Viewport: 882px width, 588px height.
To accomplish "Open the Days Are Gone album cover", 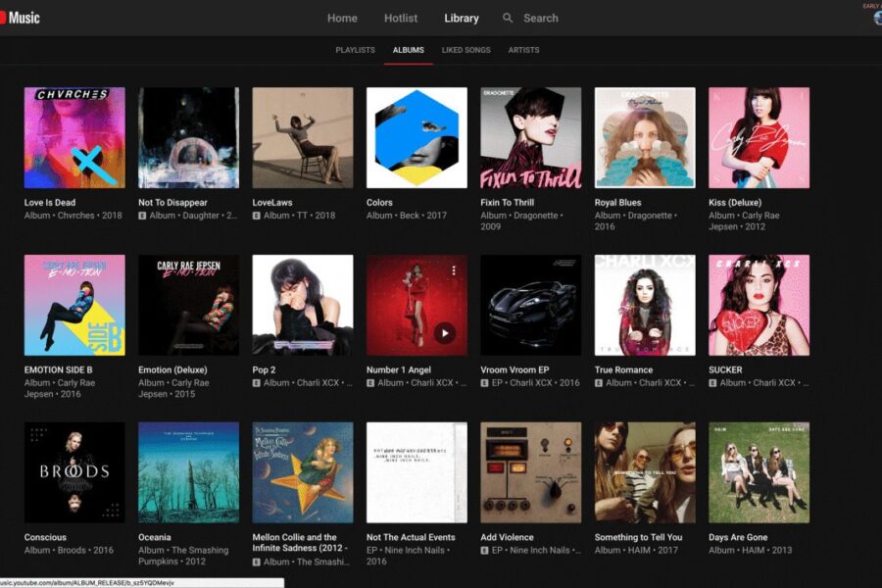I will (759, 472).
